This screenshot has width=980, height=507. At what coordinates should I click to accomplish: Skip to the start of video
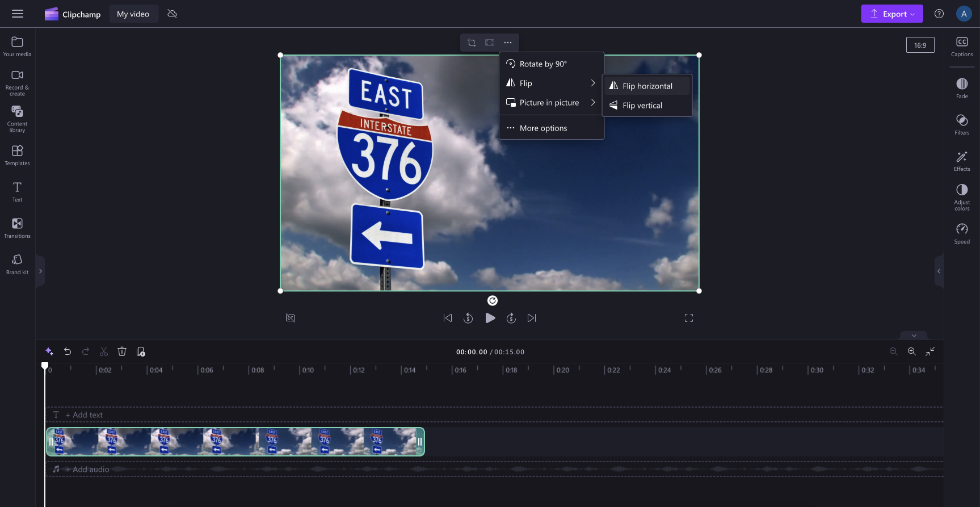click(448, 318)
